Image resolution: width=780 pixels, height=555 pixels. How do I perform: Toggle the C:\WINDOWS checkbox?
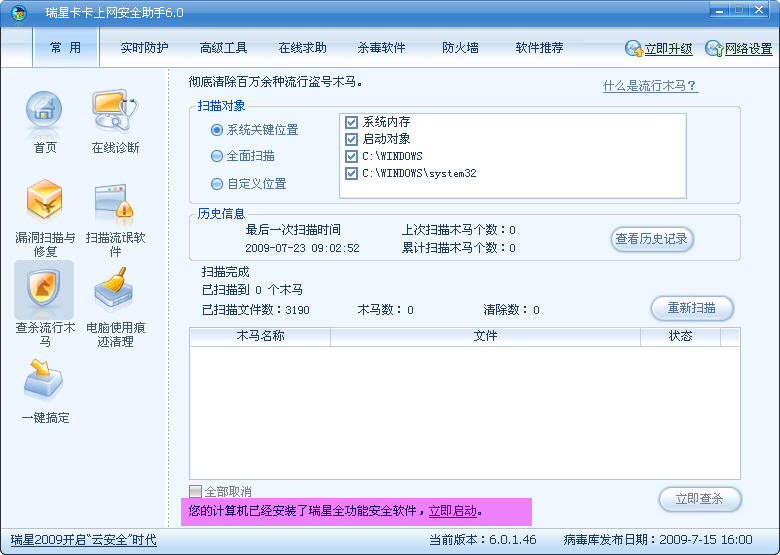click(352, 156)
